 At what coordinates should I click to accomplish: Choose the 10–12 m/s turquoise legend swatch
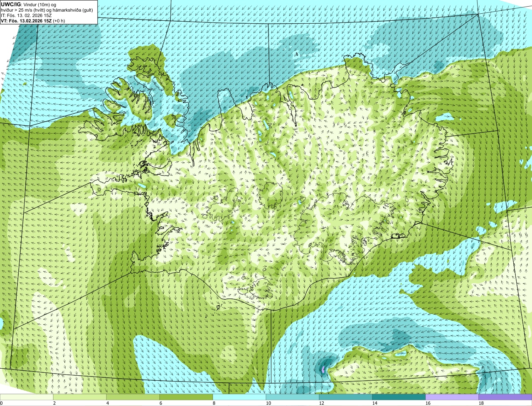293,397
